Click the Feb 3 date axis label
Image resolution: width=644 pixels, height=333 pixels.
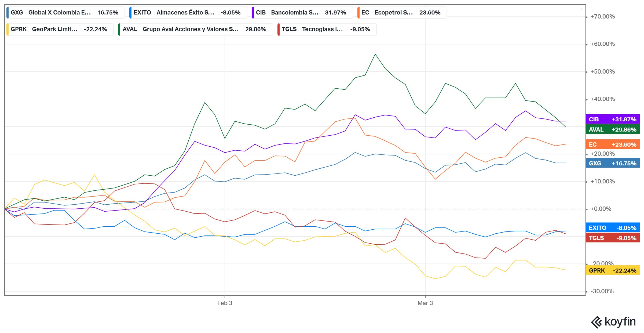[x=225, y=303]
